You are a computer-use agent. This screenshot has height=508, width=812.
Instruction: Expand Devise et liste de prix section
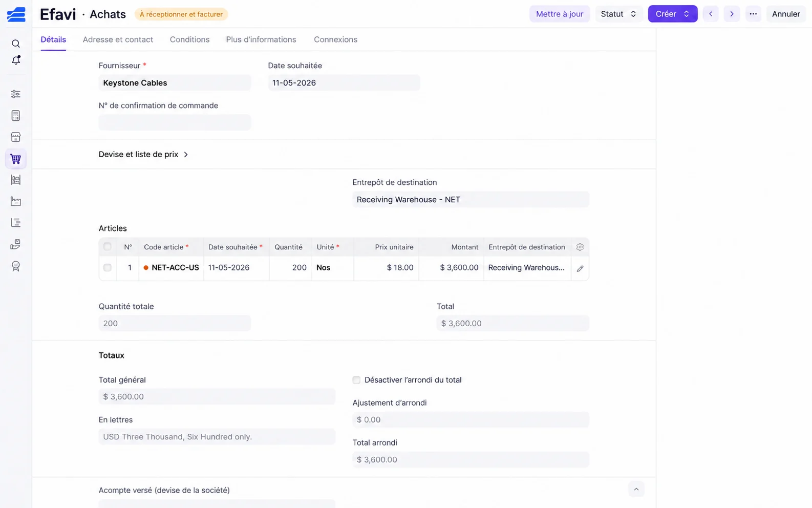(143, 154)
